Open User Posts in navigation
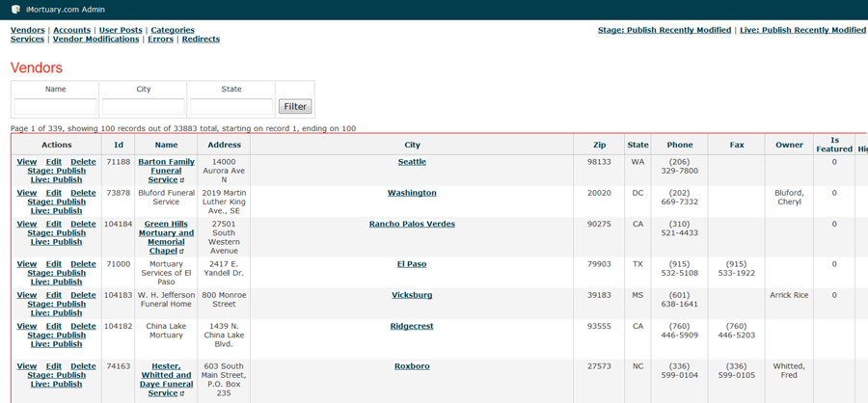868x403 pixels. click(x=121, y=30)
